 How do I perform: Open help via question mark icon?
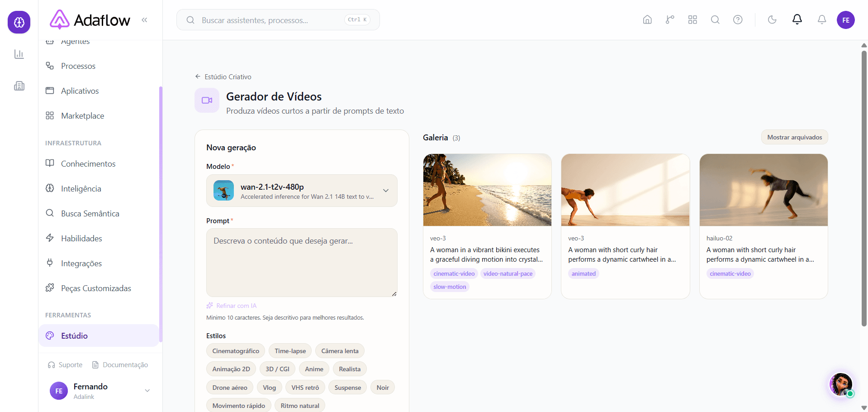coord(738,20)
